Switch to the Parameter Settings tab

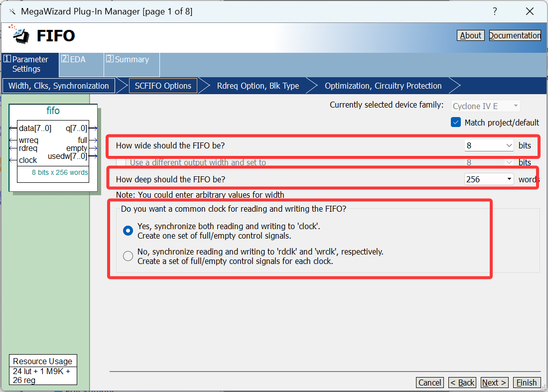coord(30,64)
